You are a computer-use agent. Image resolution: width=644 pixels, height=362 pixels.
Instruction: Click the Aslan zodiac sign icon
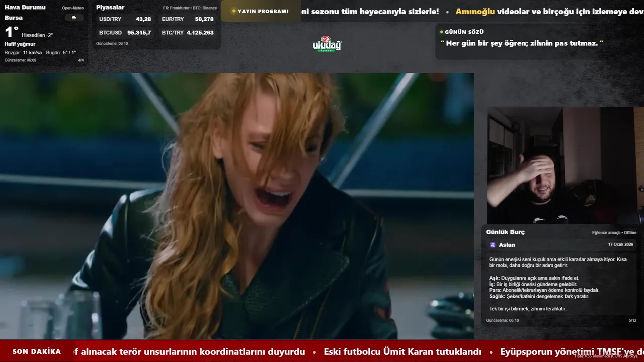pyautogui.click(x=493, y=245)
